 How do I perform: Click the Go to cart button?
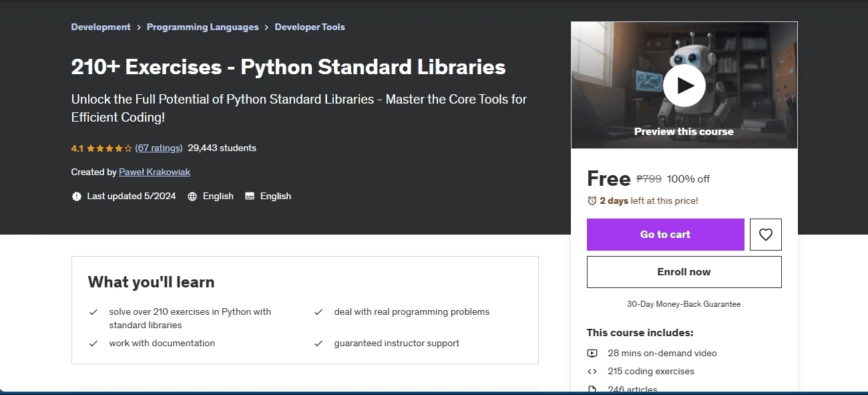(x=665, y=235)
